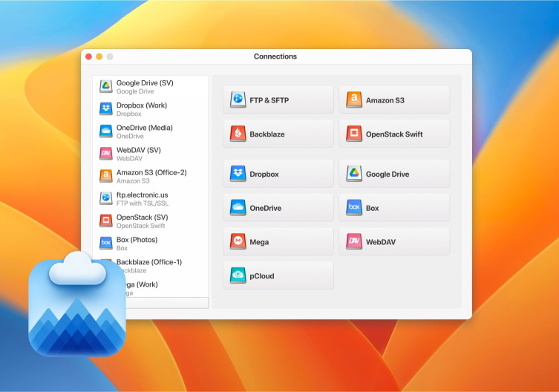
Task: Click the Mega drive icon in grid
Action: [x=238, y=241]
